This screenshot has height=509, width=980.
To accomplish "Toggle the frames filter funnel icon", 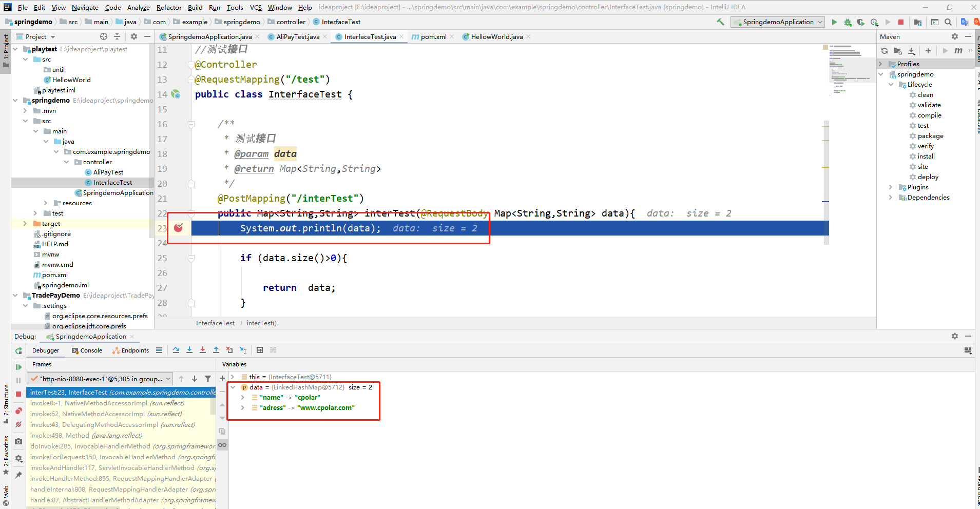I will 207,378.
